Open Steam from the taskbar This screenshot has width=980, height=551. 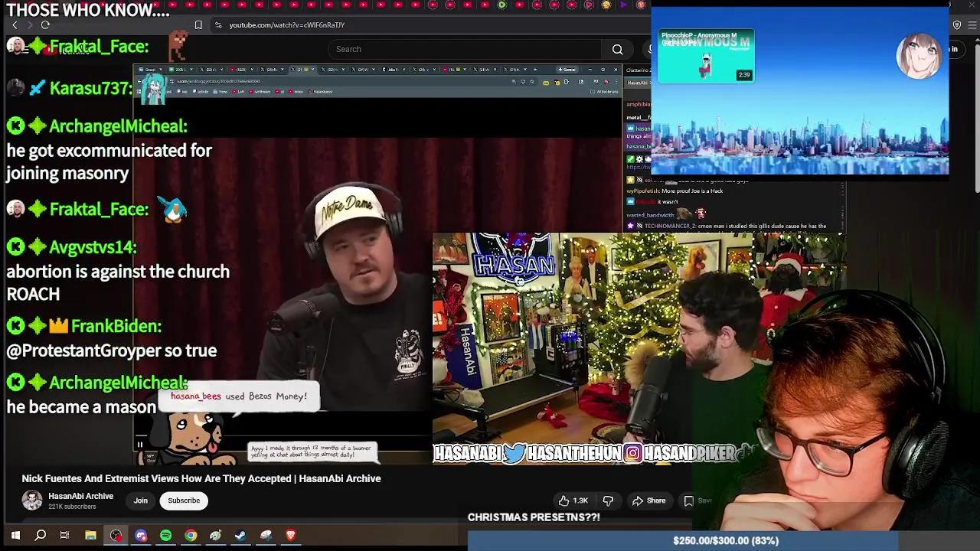pos(240,536)
